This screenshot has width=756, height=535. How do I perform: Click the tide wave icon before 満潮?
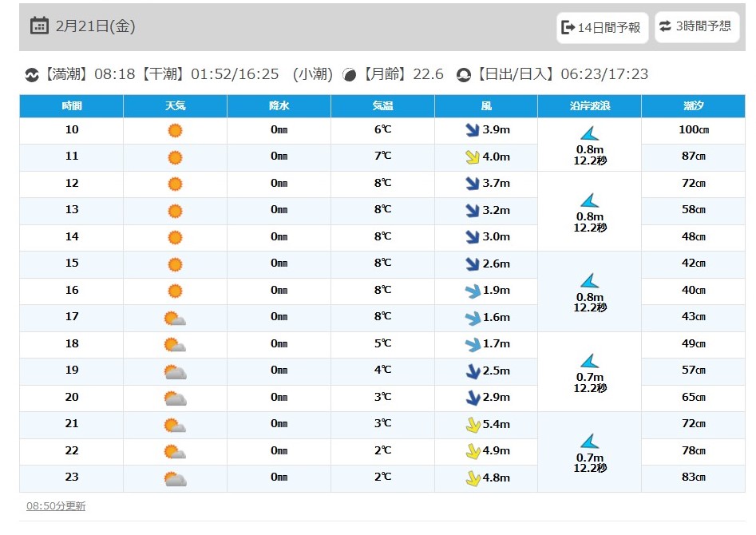[x=32, y=75]
